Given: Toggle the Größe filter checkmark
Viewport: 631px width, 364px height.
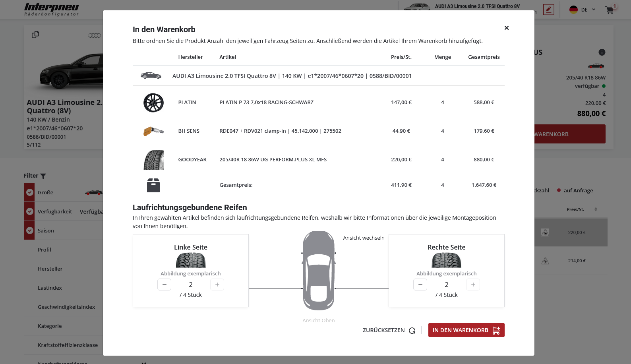Looking at the screenshot, I should point(30,192).
